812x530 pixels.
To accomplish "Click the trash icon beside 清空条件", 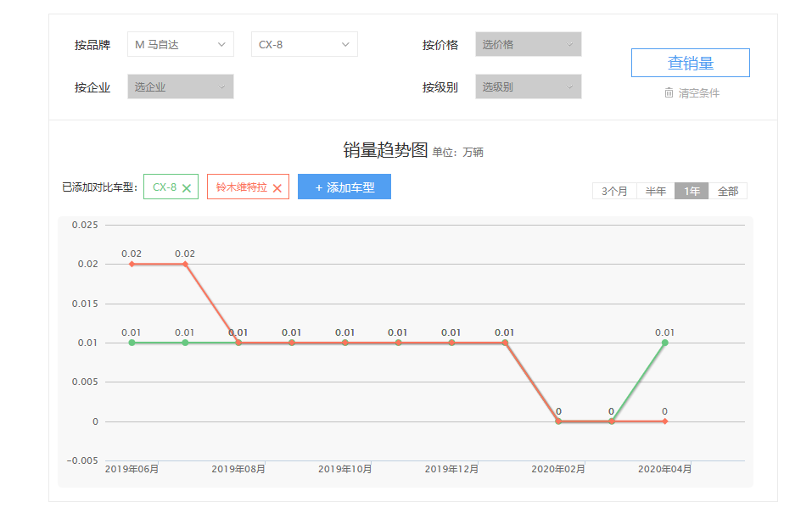I will [669, 92].
